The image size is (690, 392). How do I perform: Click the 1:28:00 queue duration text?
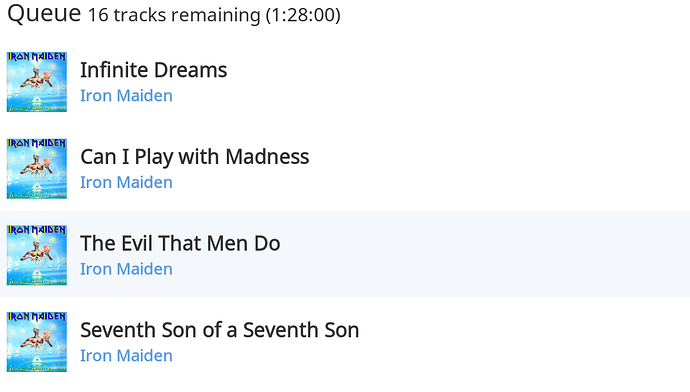(303, 15)
